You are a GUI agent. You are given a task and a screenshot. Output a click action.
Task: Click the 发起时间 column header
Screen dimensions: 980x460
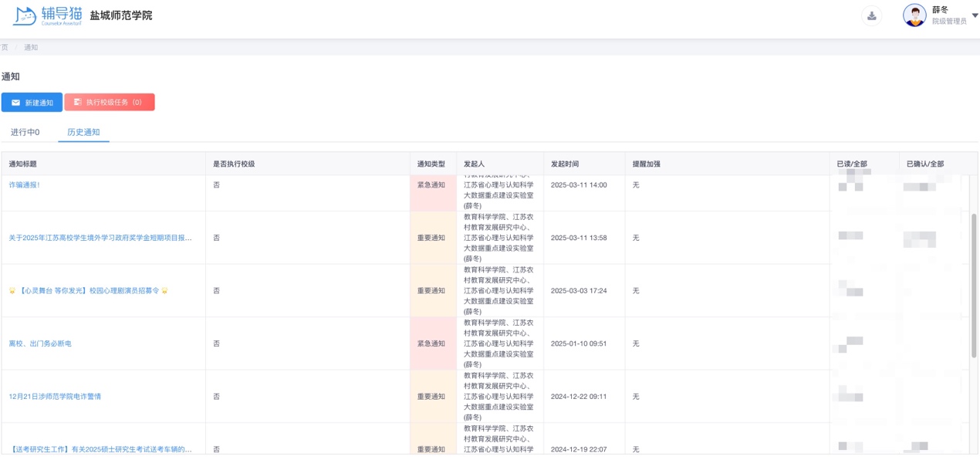(x=565, y=164)
